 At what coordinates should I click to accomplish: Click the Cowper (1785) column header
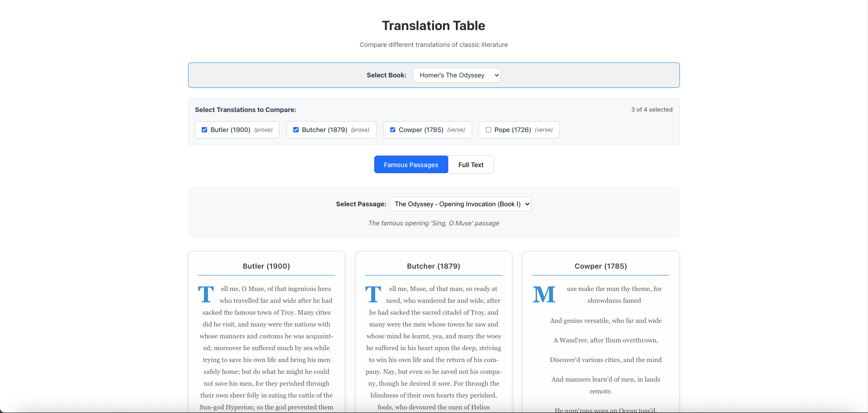click(600, 266)
